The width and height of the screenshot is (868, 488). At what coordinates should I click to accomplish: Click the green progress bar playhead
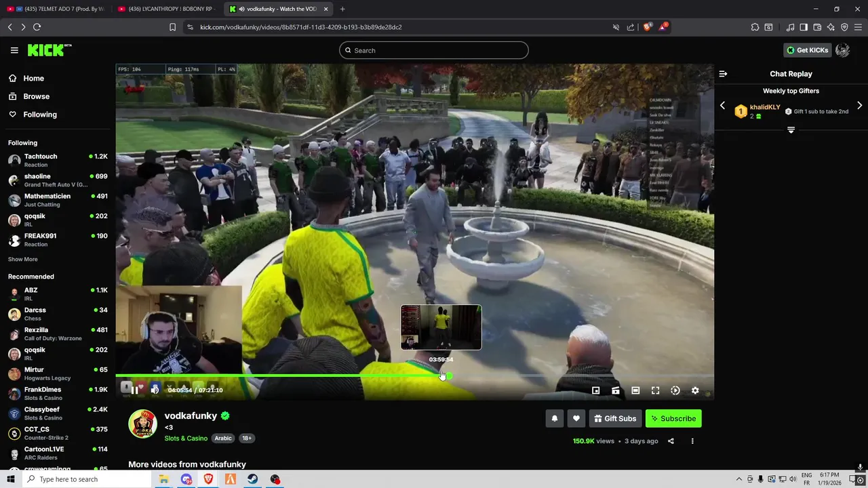pyautogui.click(x=449, y=375)
